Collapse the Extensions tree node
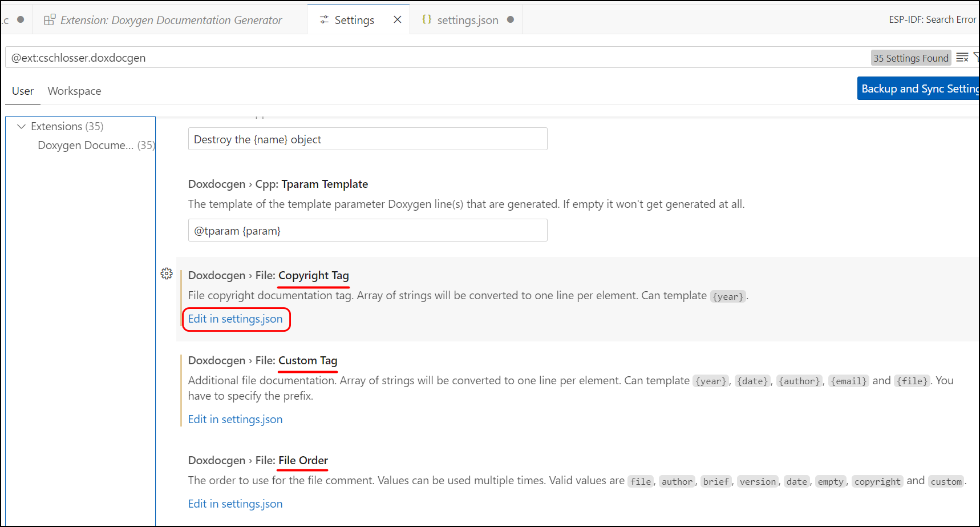The height and width of the screenshot is (527, 980). coord(22,126)
